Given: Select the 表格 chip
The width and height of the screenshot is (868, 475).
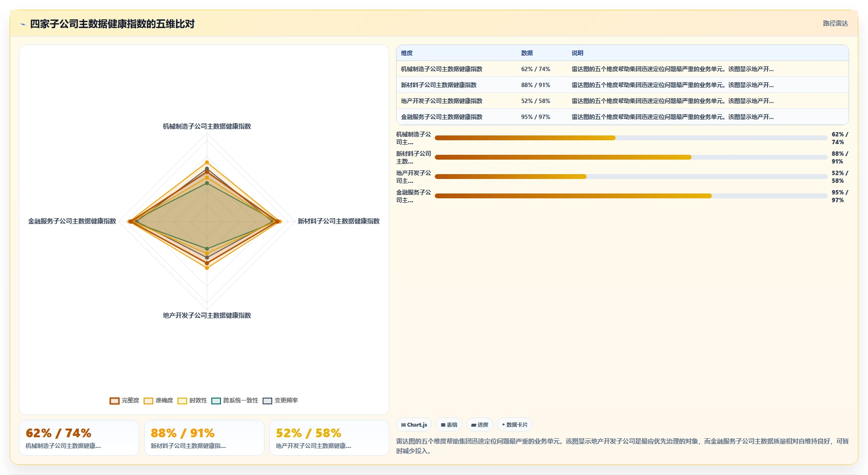Looking at the screenshot, I should click(449, 425).
